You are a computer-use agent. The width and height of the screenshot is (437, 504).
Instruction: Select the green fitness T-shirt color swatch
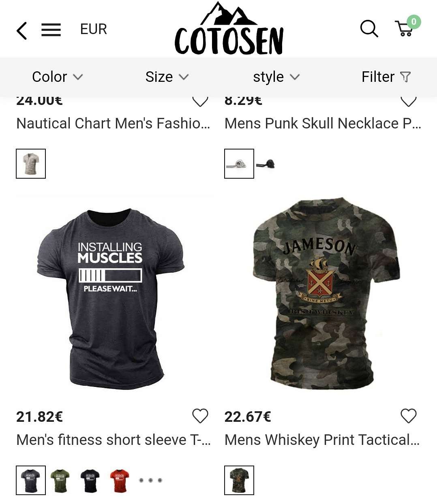pyautogui.click(x=60, y=481)
